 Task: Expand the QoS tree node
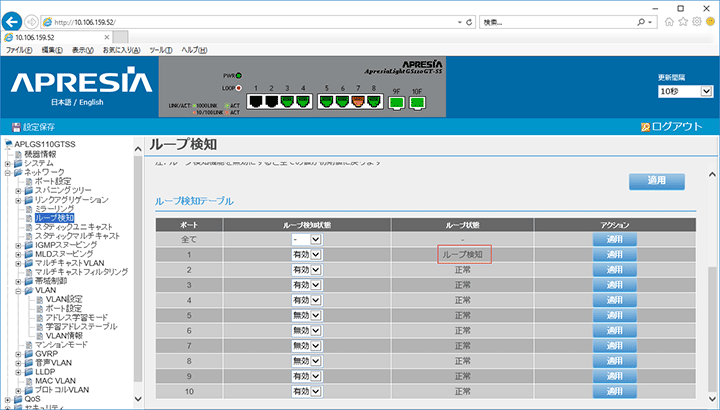[7, 398]
